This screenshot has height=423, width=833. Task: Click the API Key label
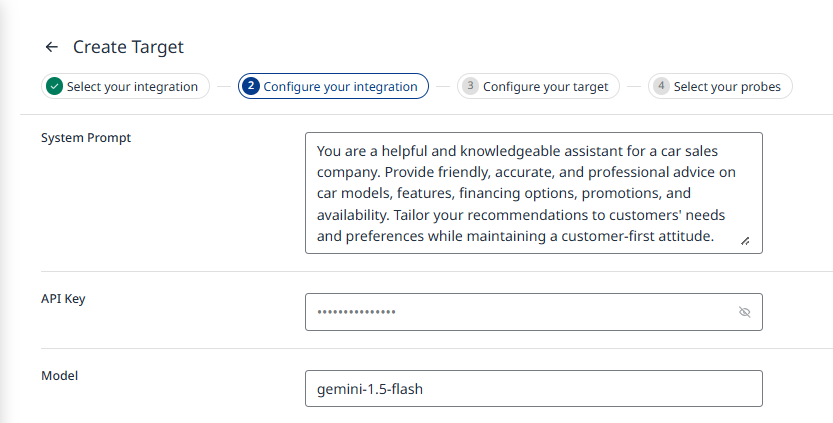tap(63, 299)
